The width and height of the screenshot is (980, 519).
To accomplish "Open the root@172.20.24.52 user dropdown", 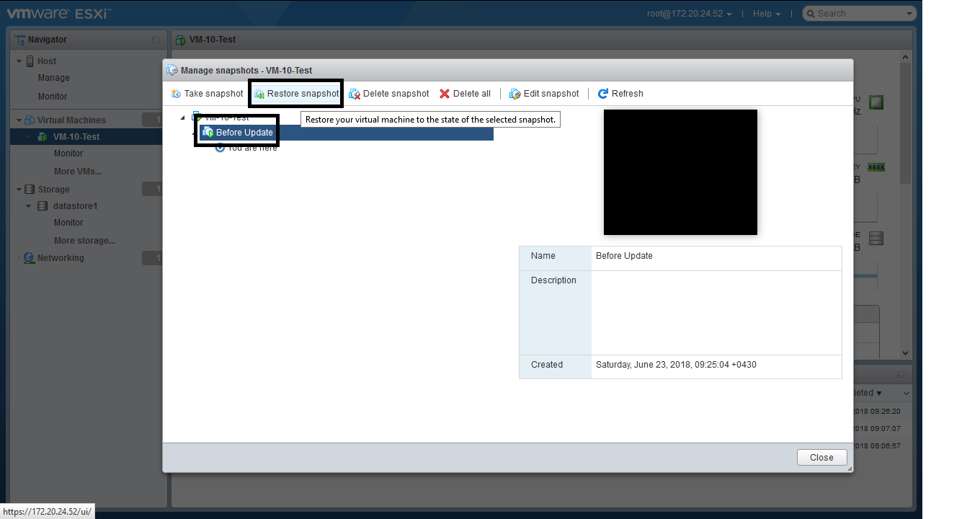I will click(x=690, y=14).
